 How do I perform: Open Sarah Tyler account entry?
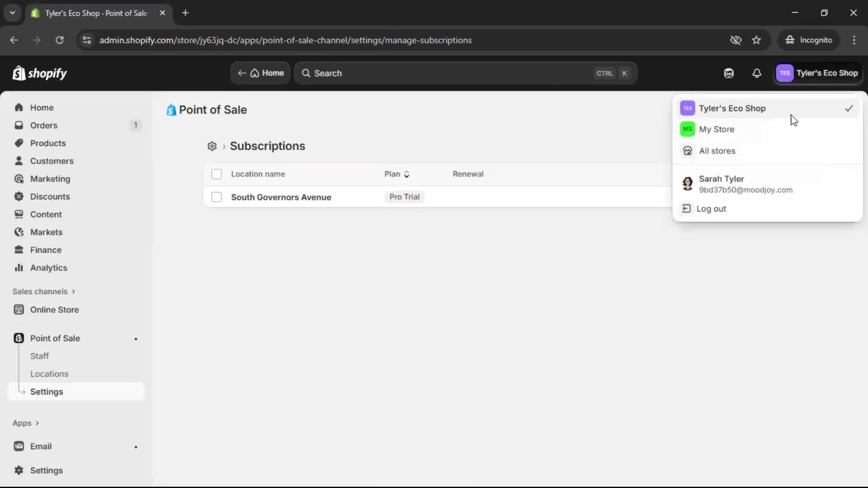[768, 184]
